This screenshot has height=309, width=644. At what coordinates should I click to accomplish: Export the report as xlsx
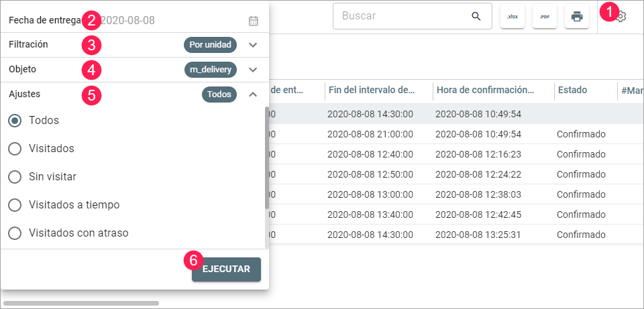[513, 16]
